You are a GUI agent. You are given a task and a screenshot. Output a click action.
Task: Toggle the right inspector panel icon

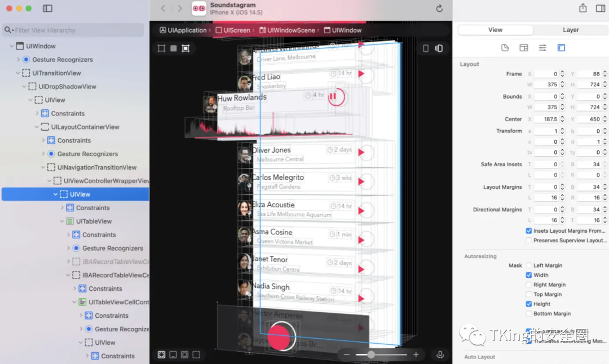point(601,8)
